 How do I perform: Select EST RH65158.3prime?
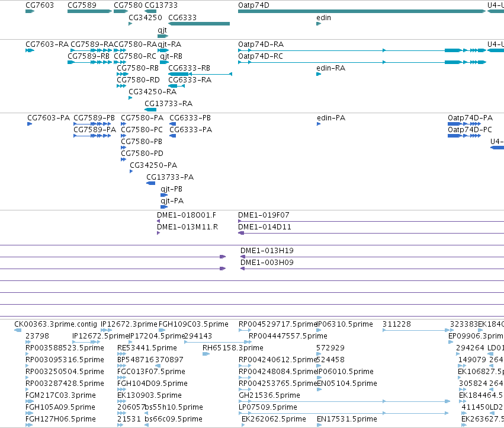coord(233,348)
